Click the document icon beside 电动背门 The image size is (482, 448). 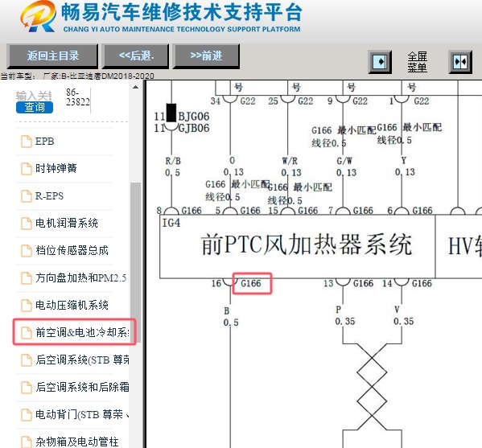(27, 414)
